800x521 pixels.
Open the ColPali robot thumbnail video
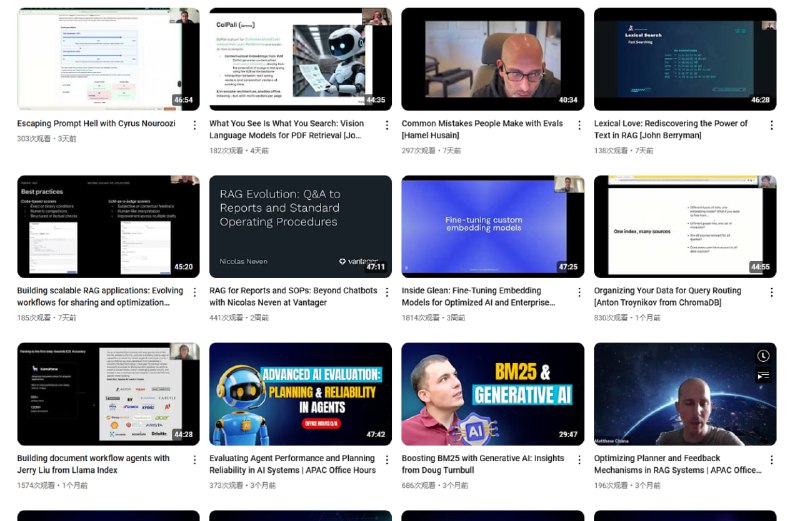pyautogui.click(x=300, y=59)
